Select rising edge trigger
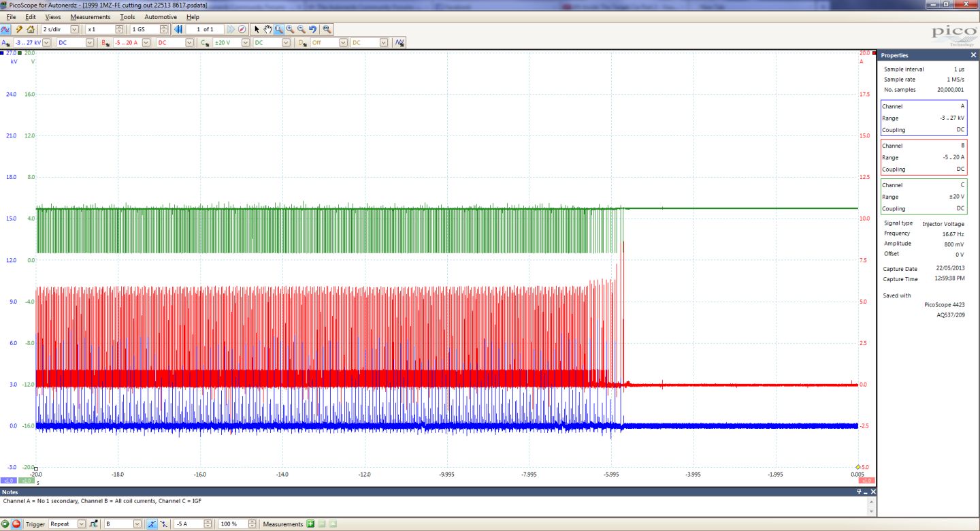The image size is (980, 531). [152, 524]
